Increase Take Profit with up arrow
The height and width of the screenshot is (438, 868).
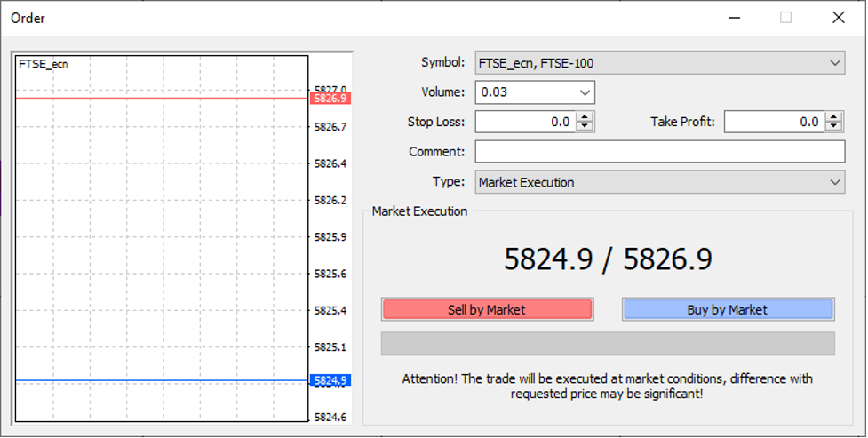pos(833,117)
